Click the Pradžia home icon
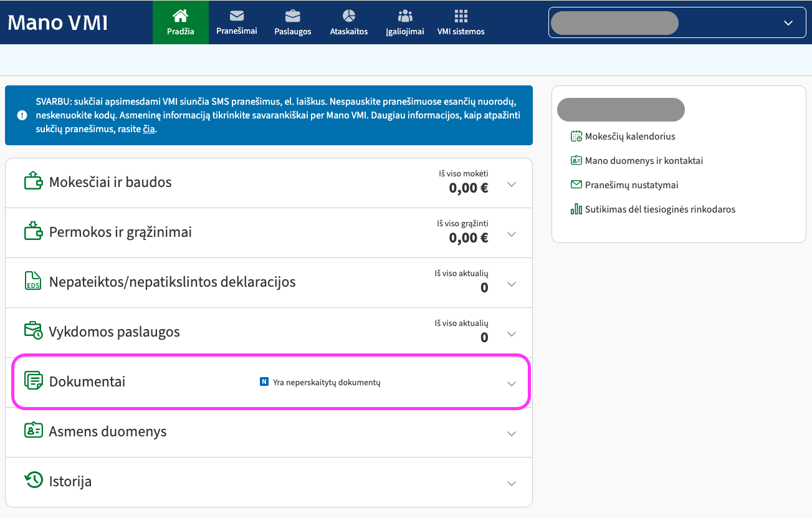812x518 pixels. click(x=181, y=15)
